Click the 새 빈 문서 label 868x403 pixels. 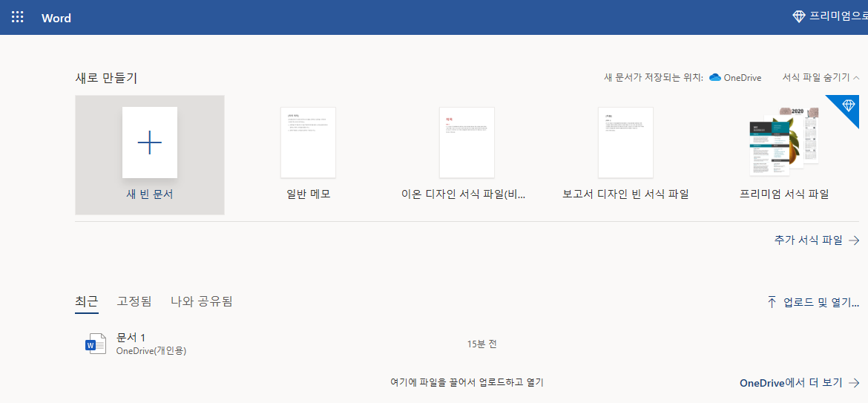149,194
